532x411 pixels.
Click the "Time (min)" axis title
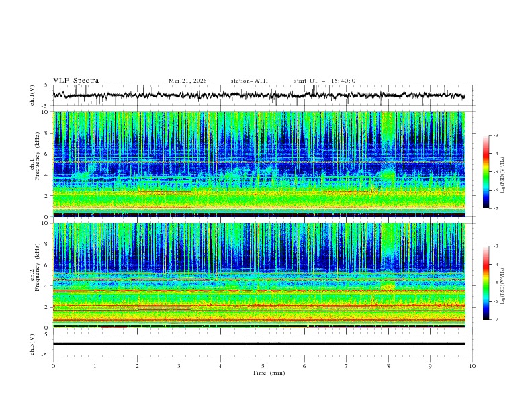(x=269, y=373)
